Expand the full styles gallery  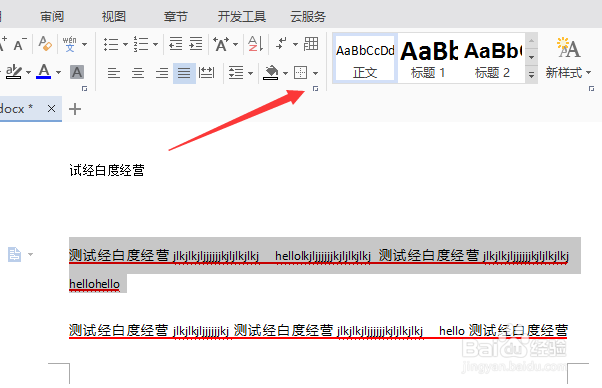coord(531,74)
